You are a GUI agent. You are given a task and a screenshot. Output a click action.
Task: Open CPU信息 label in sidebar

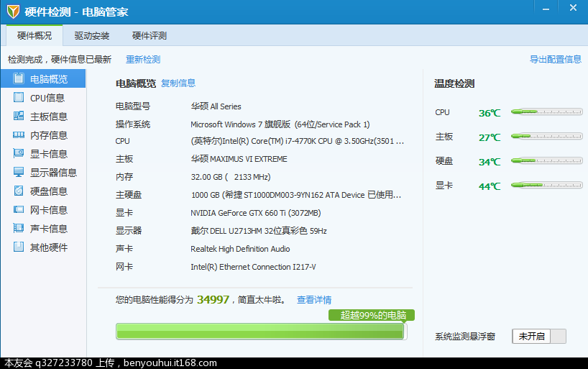(x=47, y=98)
